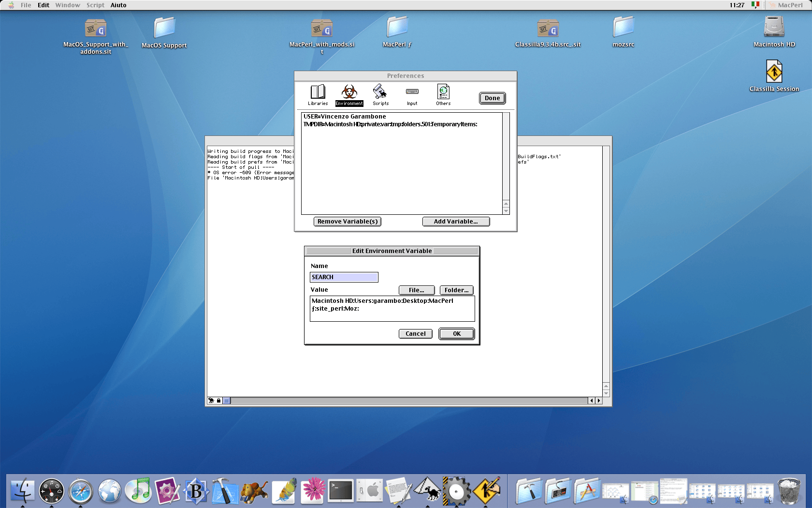Click scroll up arrow in variables list
Screen dimensions: 812x508
pos(506,204)
